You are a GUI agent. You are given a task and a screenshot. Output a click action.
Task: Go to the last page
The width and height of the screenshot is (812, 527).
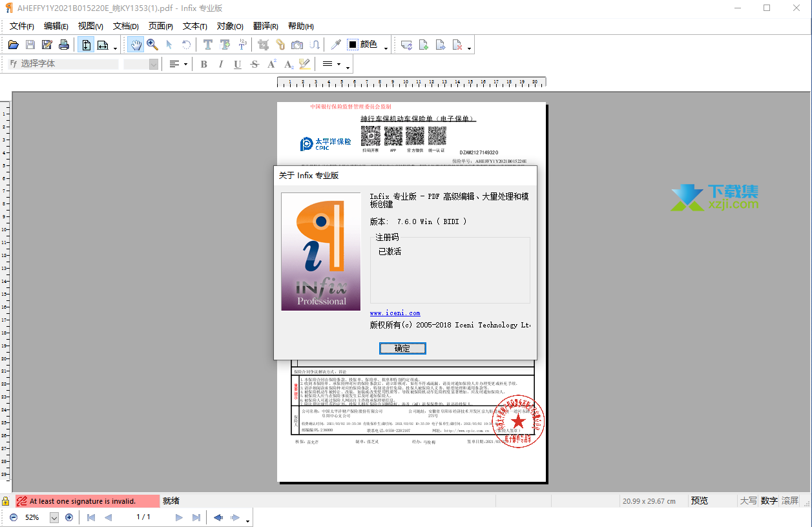point(196,517)
